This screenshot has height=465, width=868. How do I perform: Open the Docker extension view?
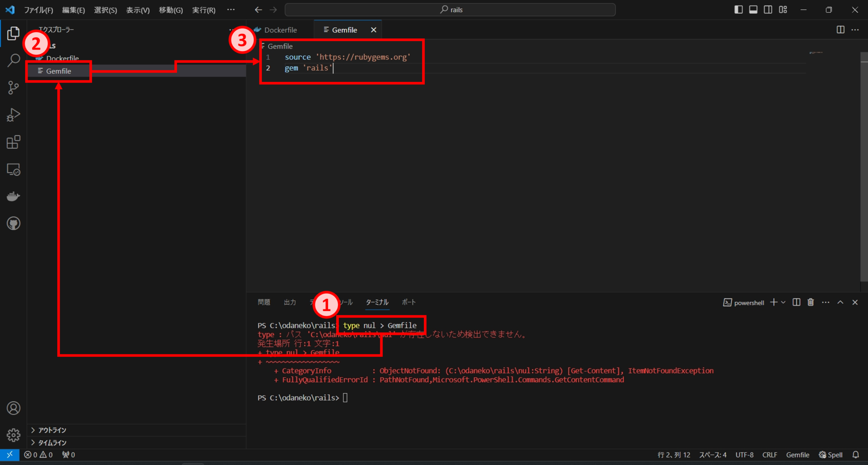point(13,196)
